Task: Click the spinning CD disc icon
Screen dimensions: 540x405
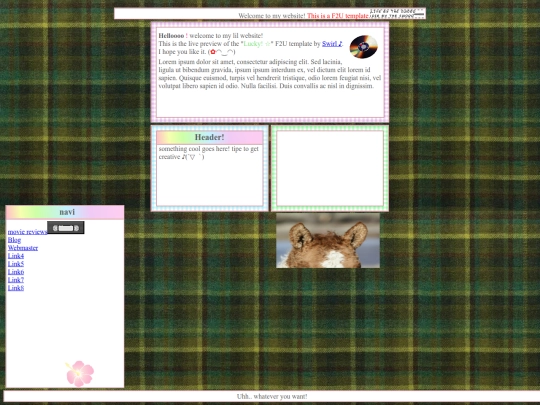Action: [363, 46]
